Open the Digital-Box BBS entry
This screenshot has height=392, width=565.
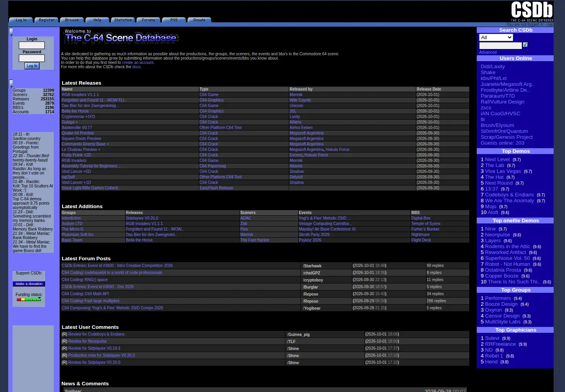click(421, 218)
